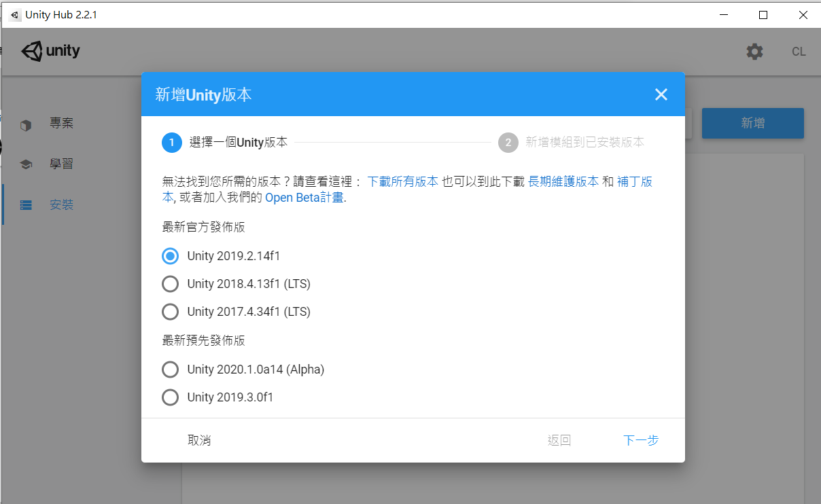Image resolution: width=821 pixels, height=504 pixels.
Task: Select Unity 2020.1.0a14 (Alpha) radio button
Action: 171,370
